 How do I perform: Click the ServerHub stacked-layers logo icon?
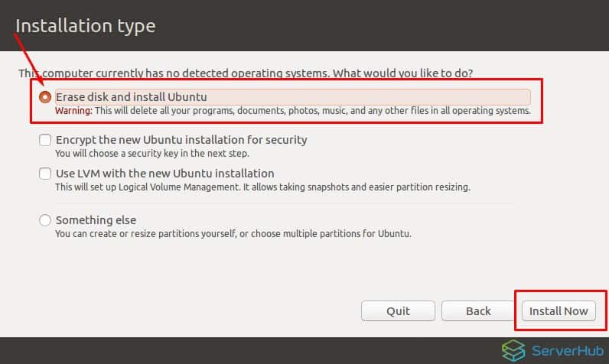513,350
